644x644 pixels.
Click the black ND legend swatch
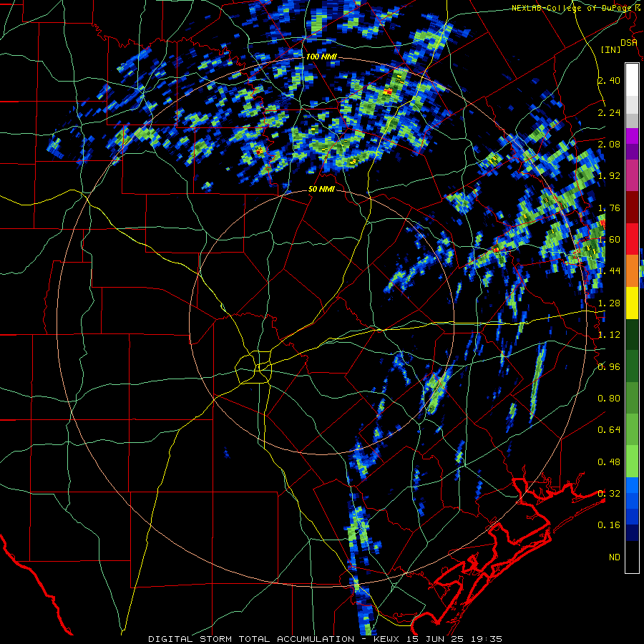(632, 557)
